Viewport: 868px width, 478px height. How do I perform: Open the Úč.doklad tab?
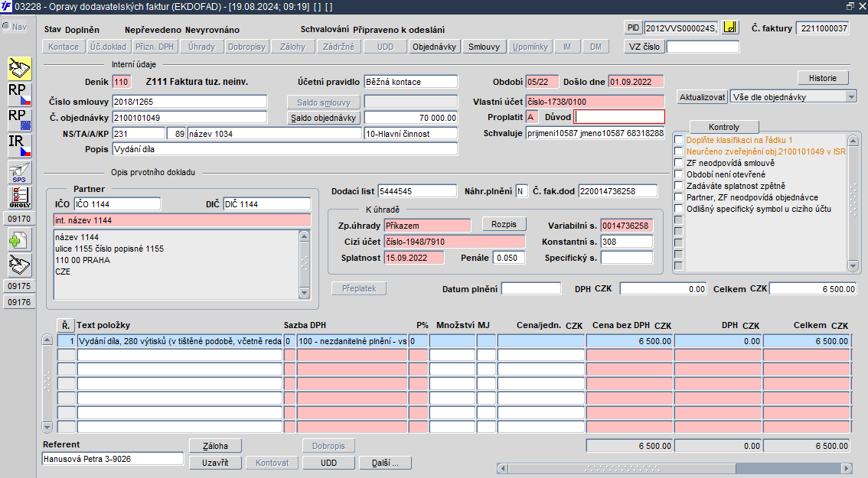(109, 47)
